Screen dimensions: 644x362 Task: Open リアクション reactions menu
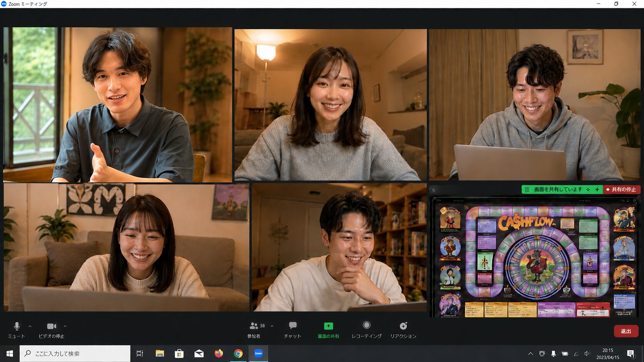coord(403,330)
